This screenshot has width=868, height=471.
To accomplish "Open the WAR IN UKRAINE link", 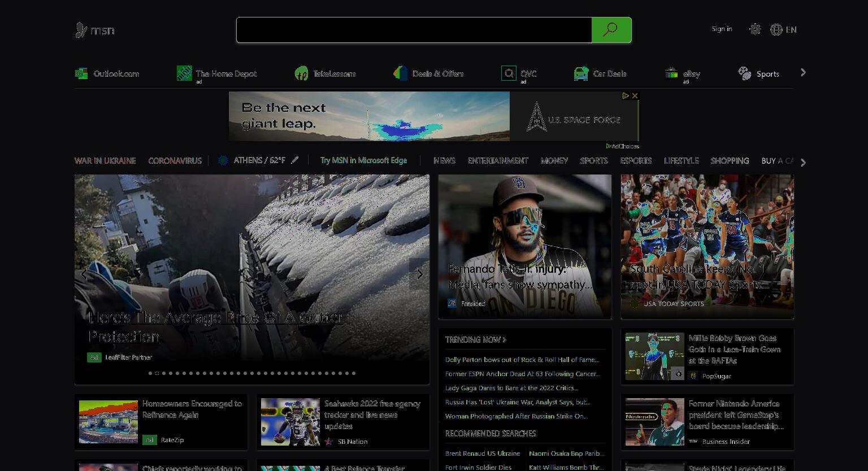I will coord(105,160).
